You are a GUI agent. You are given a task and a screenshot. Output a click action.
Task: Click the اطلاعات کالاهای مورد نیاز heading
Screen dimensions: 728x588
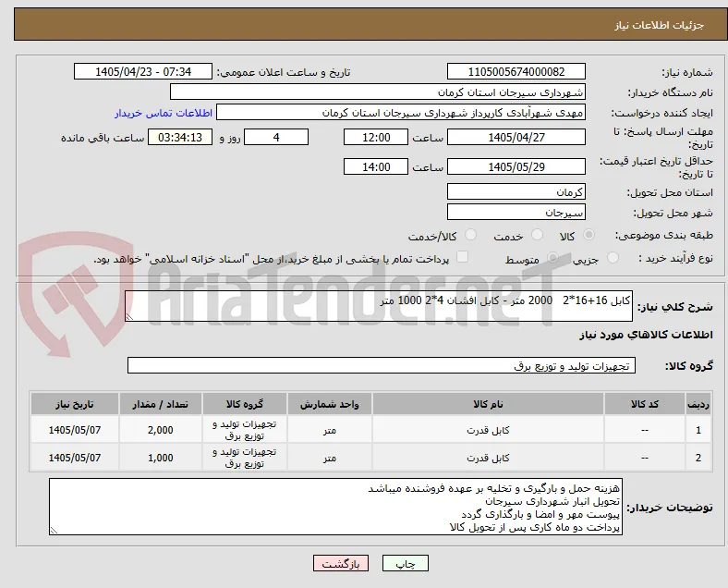[x=646, y=335]
